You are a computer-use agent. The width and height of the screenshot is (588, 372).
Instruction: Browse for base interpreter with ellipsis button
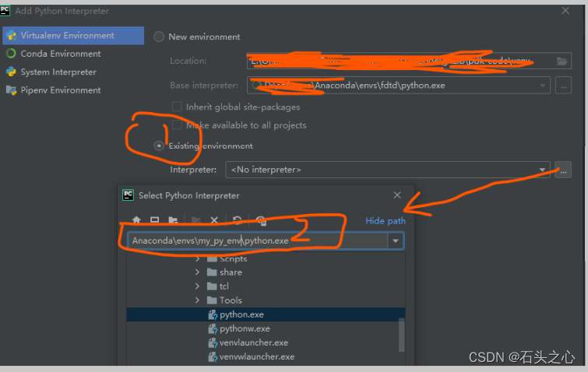click(x=563, y=86)
